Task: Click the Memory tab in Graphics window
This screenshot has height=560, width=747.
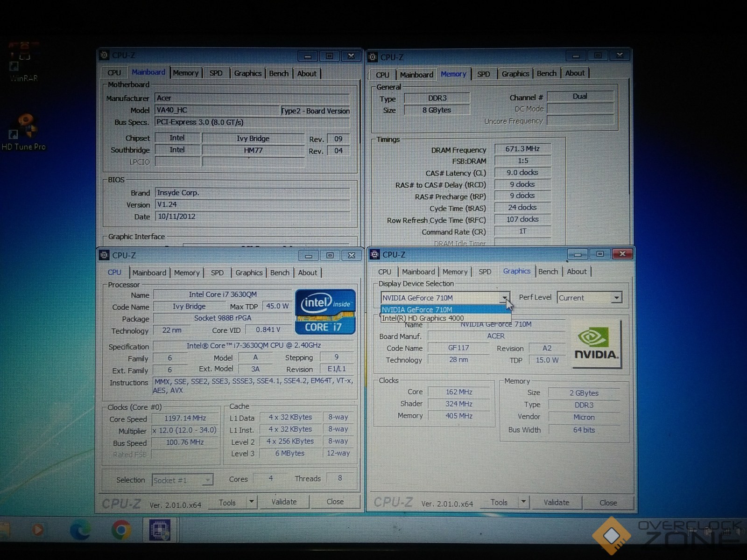Action: (x=455, y=272)
